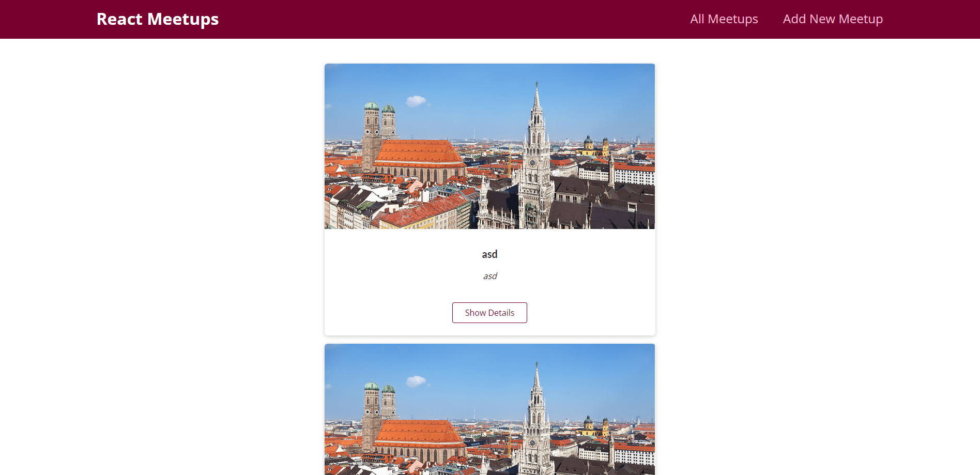This screenshot has width=980, height=475.
Task: Open the All Meetups navigation link
Action: pyautogui.click(x=724, y=19)
